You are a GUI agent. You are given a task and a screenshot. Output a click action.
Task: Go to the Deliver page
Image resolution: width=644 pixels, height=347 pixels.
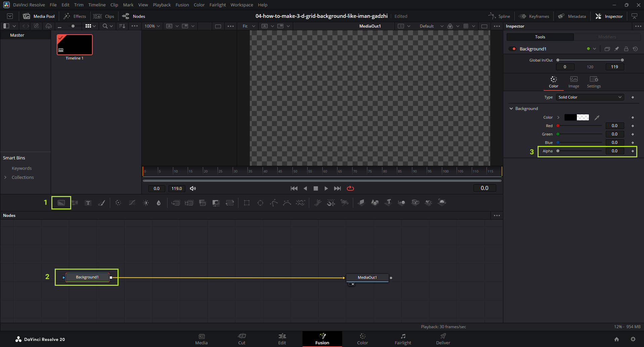tap(443, 339)
